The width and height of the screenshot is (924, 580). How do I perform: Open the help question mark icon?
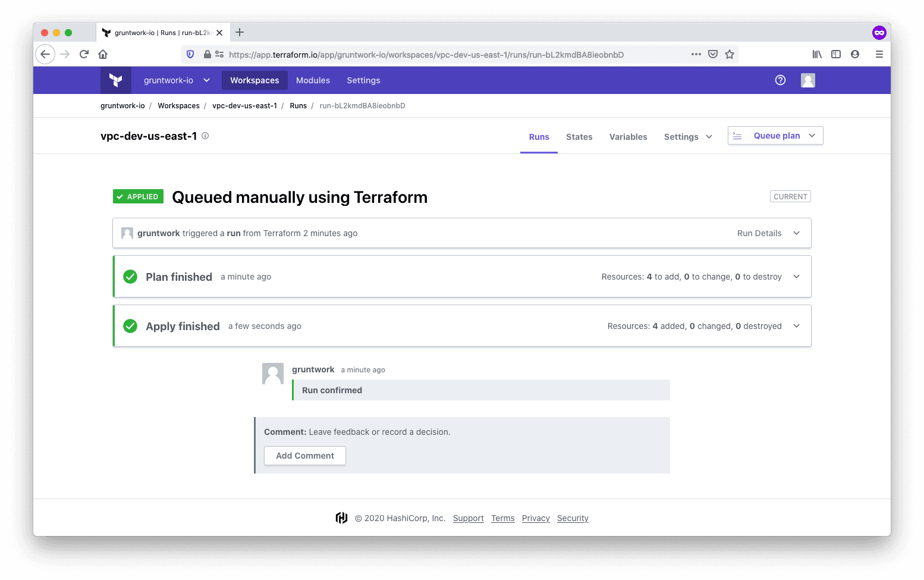(x=780, y=80)
